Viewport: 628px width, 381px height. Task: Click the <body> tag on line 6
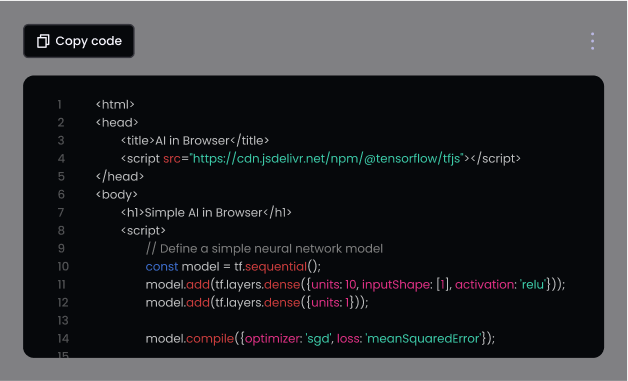[x=117, y=195]
